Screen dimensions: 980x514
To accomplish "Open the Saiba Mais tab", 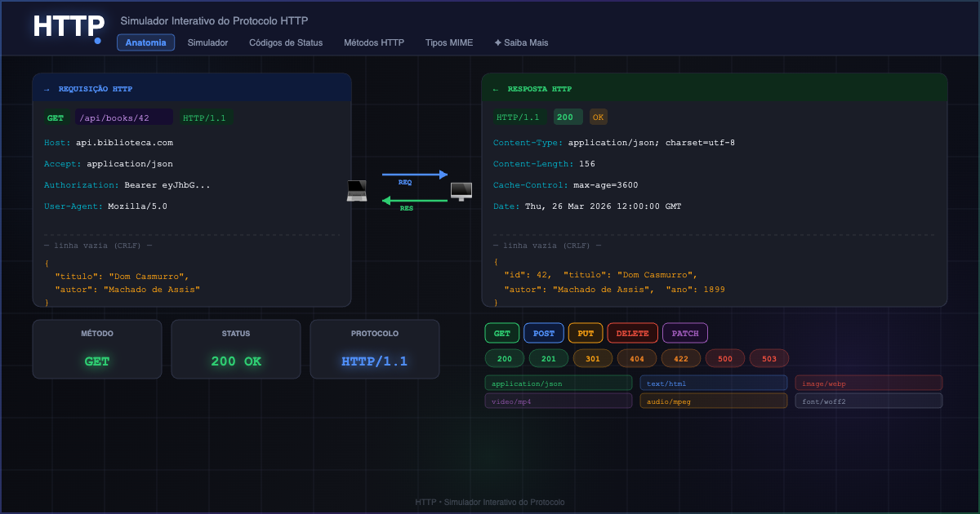I will click(521, 42).
